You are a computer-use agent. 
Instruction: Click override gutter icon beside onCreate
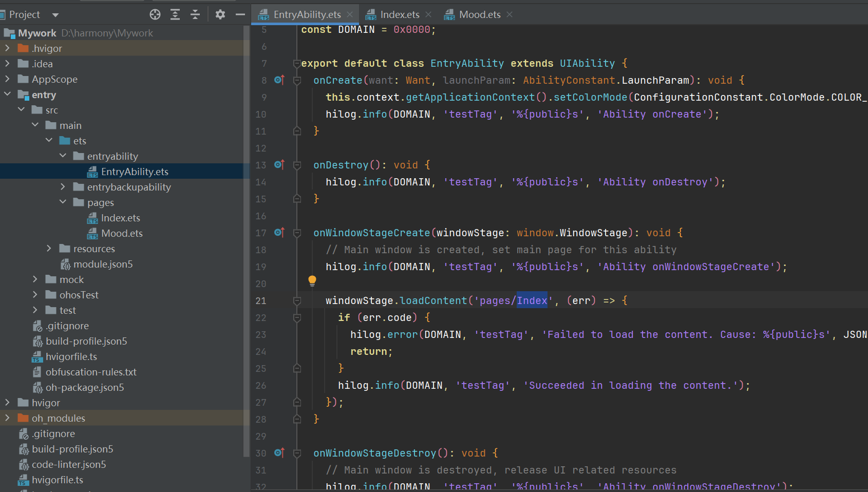279,80
